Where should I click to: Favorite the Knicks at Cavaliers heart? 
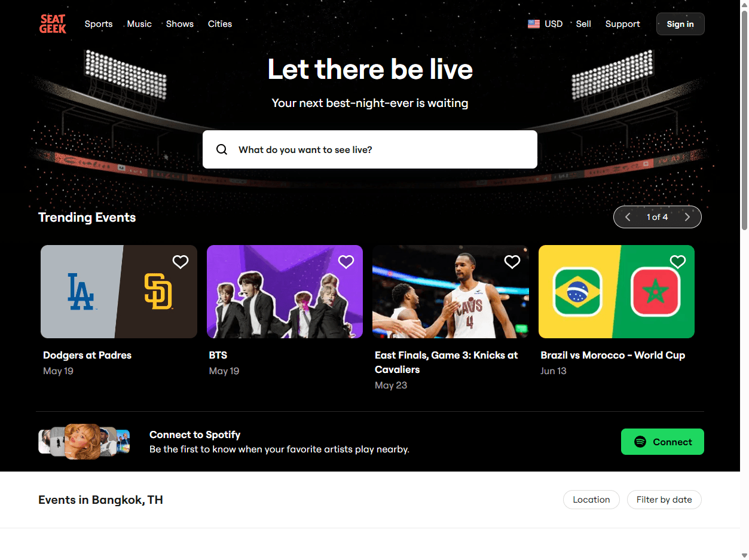point(512,262)
